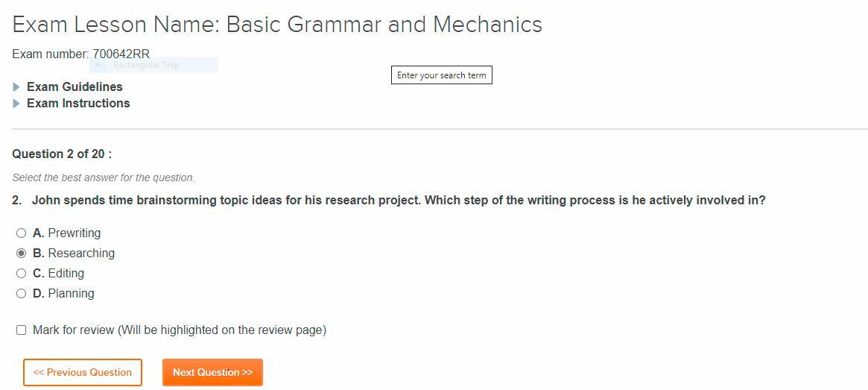Click the 'Enter your search term' box
This screenshot has width=868, height=390.
441,75
